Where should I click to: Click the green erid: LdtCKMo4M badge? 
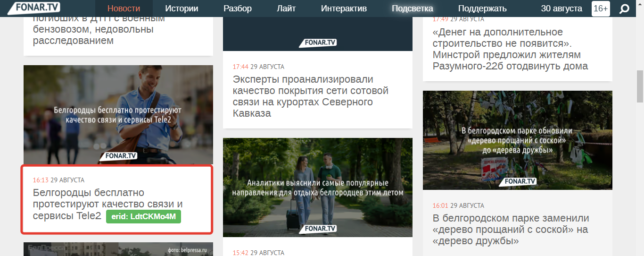click(143, 217)
